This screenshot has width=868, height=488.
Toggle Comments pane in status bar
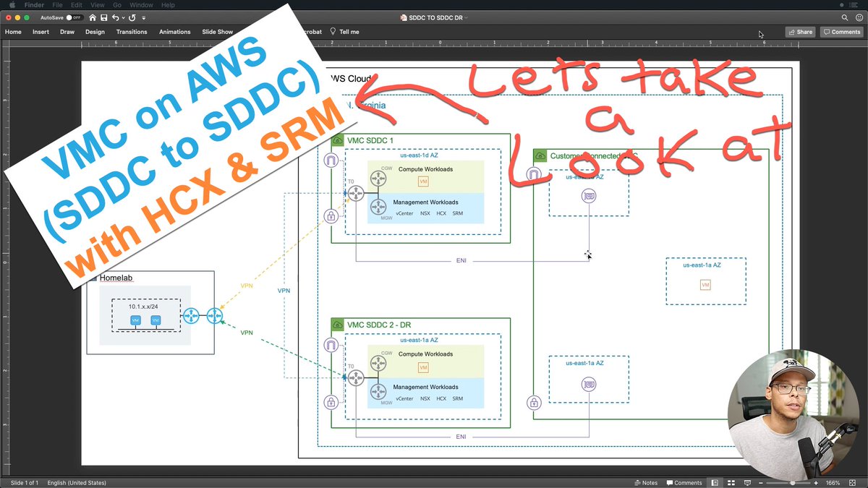pyautogui.click(x=684, y=482)
